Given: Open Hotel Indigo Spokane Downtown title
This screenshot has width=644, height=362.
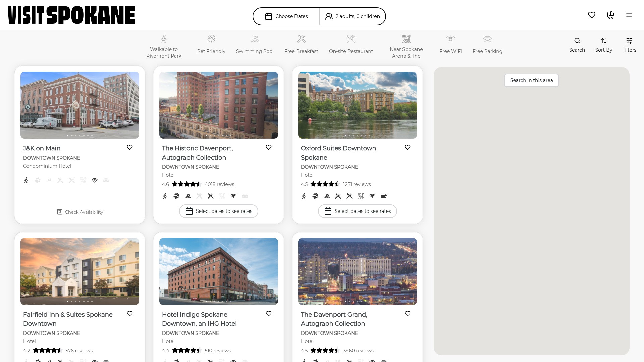Looking at the screenshot, I should point(199,319).
